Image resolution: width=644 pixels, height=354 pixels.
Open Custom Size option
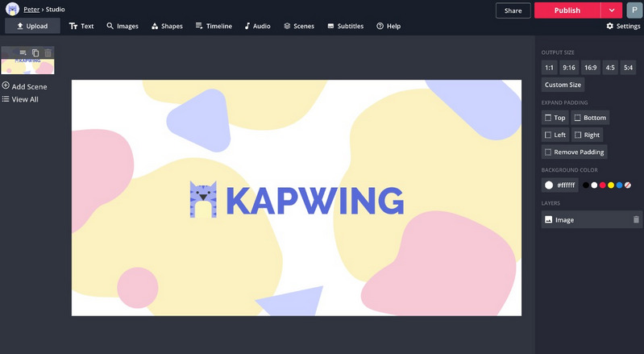563,85
